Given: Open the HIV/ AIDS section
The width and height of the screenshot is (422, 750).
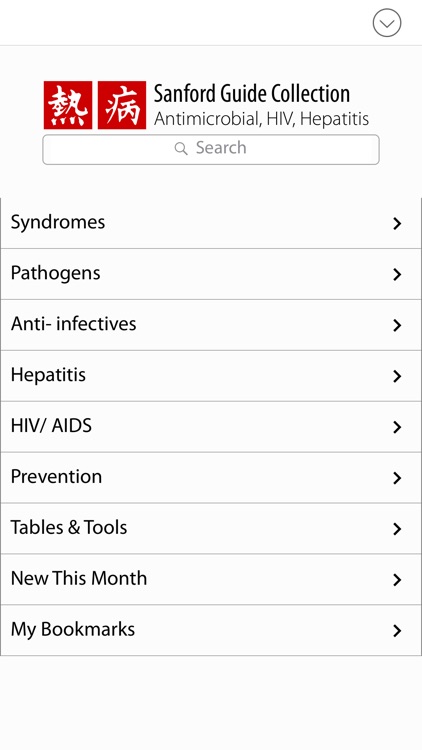Looking at the screenshot, I should (x=211, y=427).
